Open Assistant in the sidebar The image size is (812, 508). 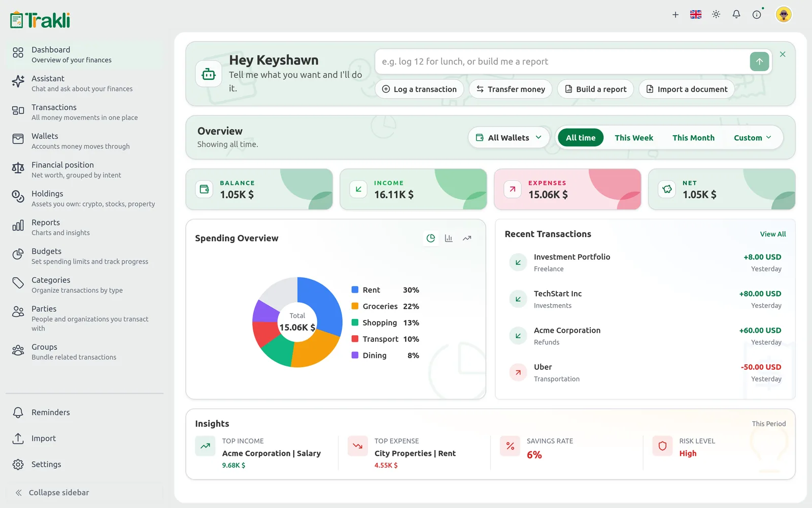[x=85, y=83]
